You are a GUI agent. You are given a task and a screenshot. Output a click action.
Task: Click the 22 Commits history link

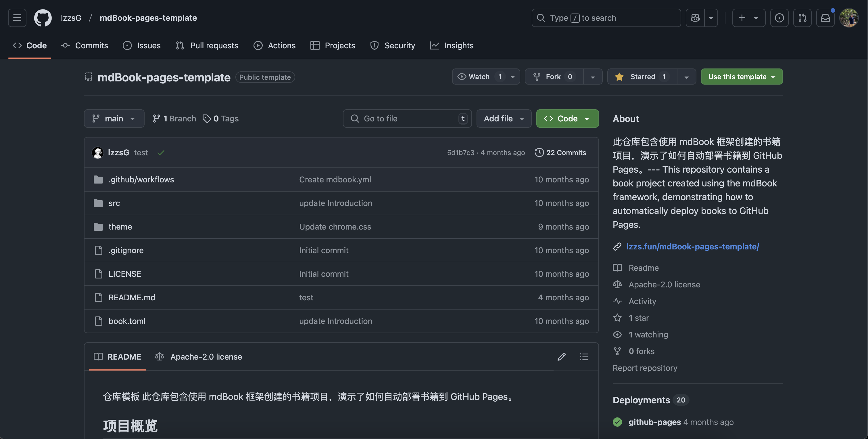(560, 152)
